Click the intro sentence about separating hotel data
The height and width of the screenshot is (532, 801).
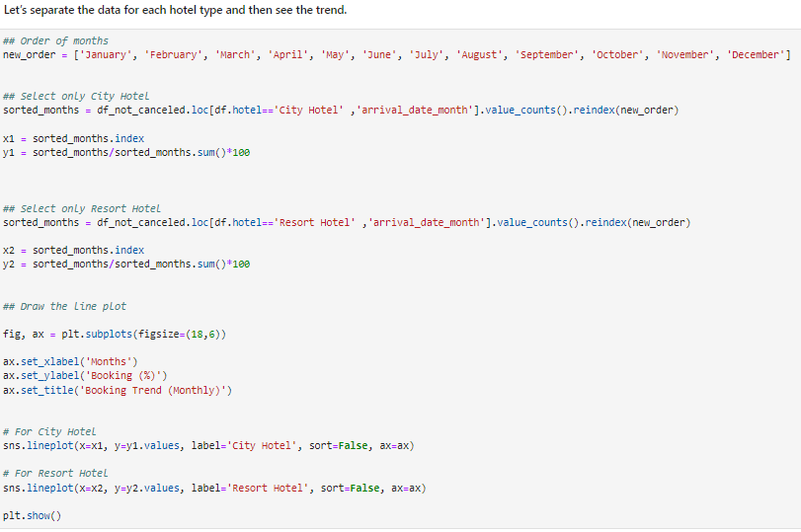(175, 10)
